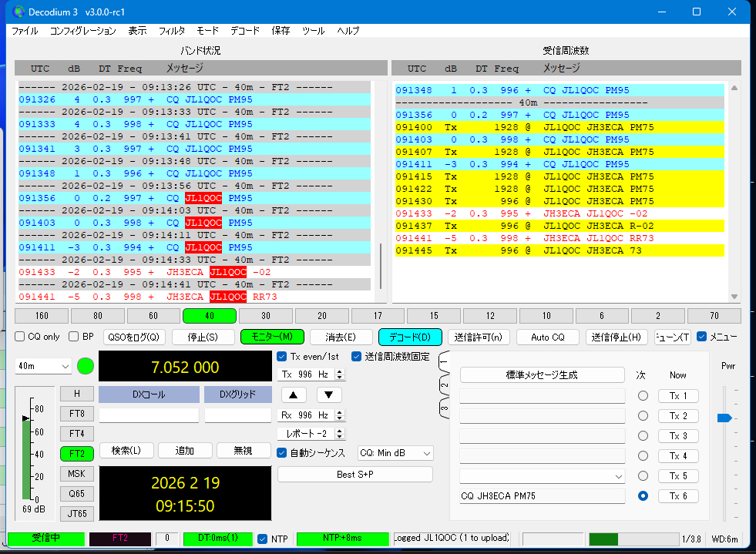The image size is (756, 554).
Task: Select the FT8 mode button
Action: (76, 413)
